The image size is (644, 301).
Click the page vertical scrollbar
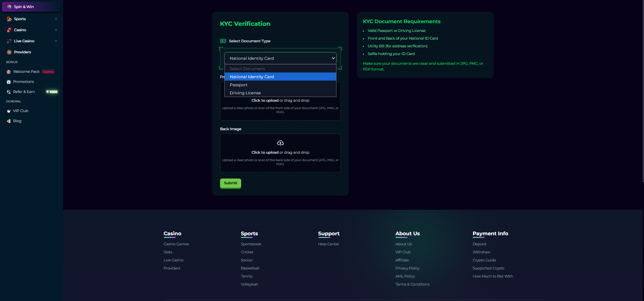[643, 91]
